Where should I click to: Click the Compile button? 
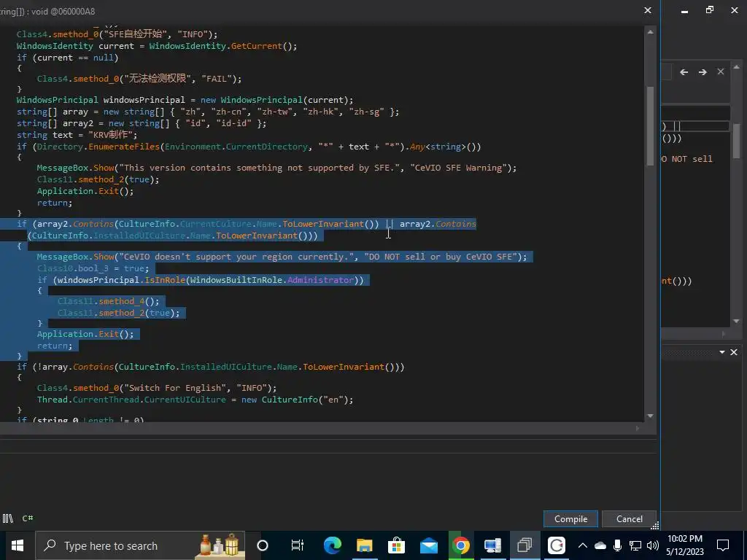tap(570, 518)
